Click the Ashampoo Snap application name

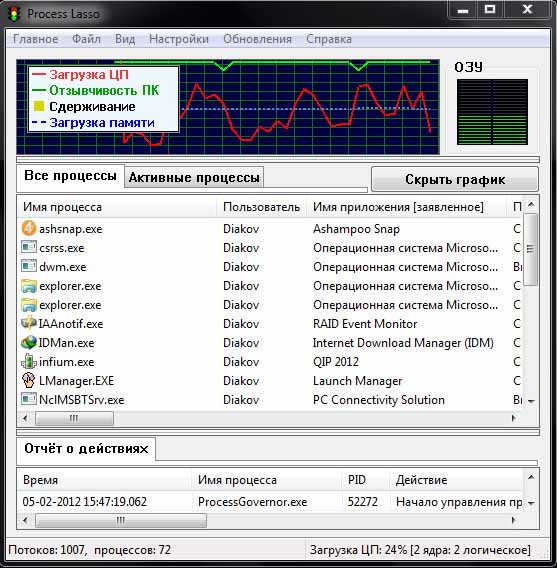point(356,229)
